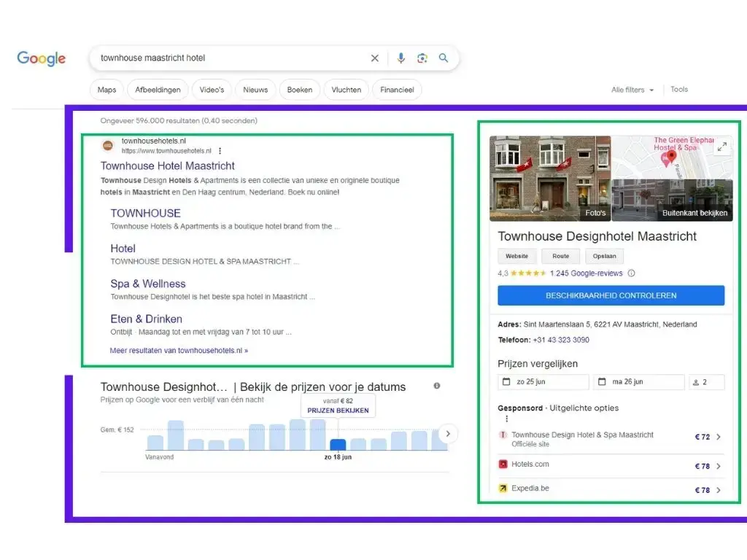Image resolution: width=747 pixels, height=560 pixels.
Task: Click the Townhouse Designhotel Maastricht panel title
Action: pyautogui.click(x=597, y=236)
